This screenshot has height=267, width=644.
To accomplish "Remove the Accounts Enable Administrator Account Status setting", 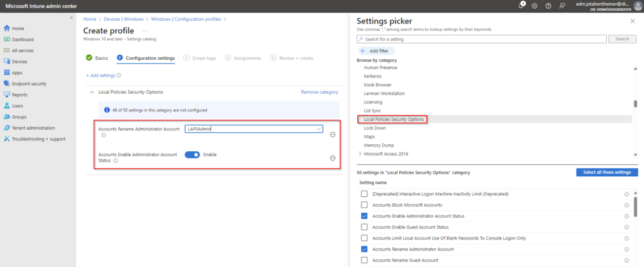I will click(333, 158).
